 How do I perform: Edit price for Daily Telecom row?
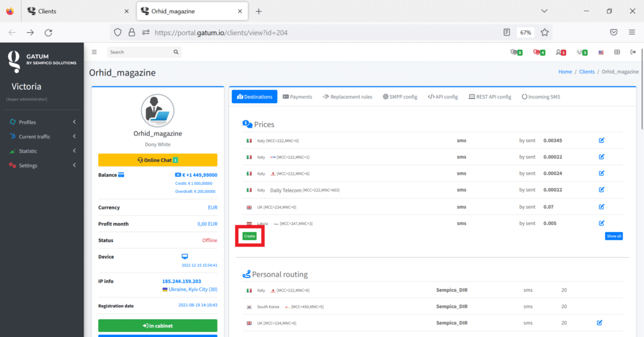tap(601, 190)
